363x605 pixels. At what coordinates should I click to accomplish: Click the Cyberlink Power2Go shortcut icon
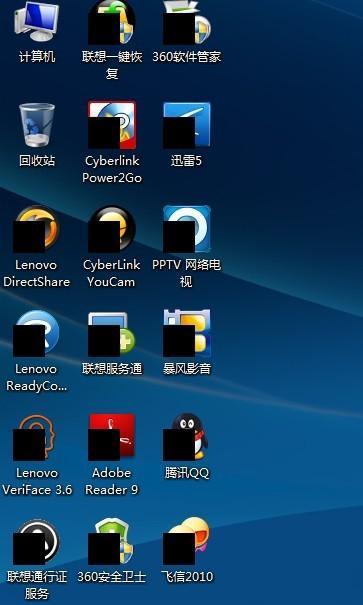(x=112, y=125)
